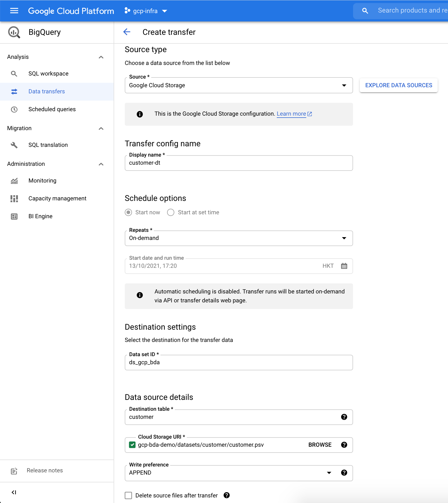Collapse the Analysis section
Viewport: 448px width, 503px height.
[x=101, y=57]
